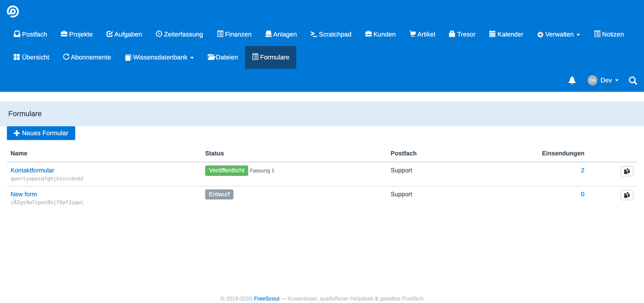644x303 pixels.
Task: Click the Entwurf status badge
Action: [219, 194]
